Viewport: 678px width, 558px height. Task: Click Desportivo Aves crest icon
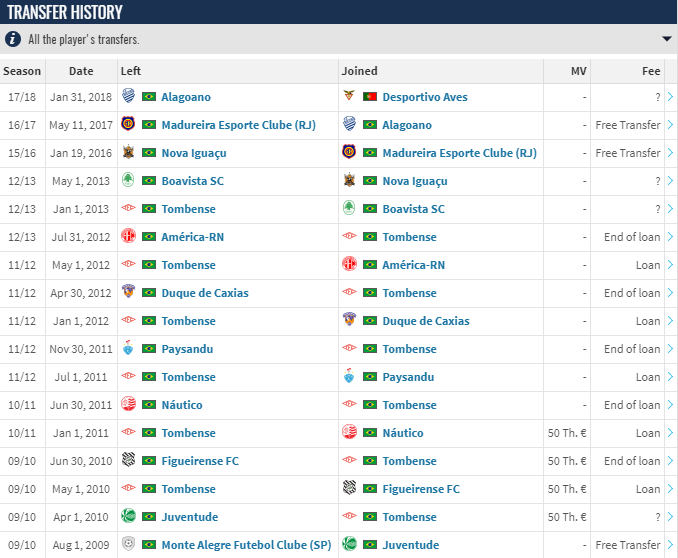point(349,95)
